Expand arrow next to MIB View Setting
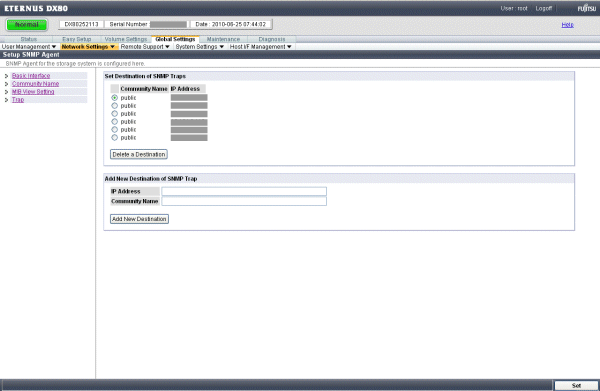The image size is (600, 391). 6,92
